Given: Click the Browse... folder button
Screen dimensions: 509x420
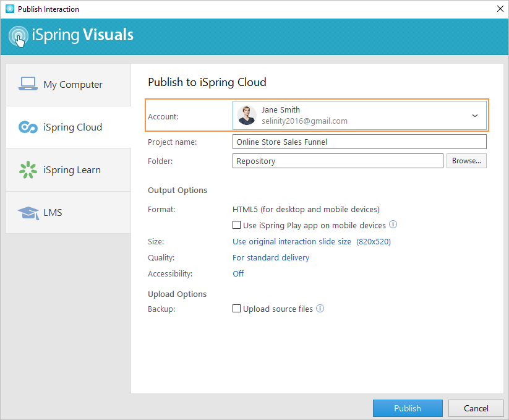Looking at the screenshot, I should tap(466, 161).
